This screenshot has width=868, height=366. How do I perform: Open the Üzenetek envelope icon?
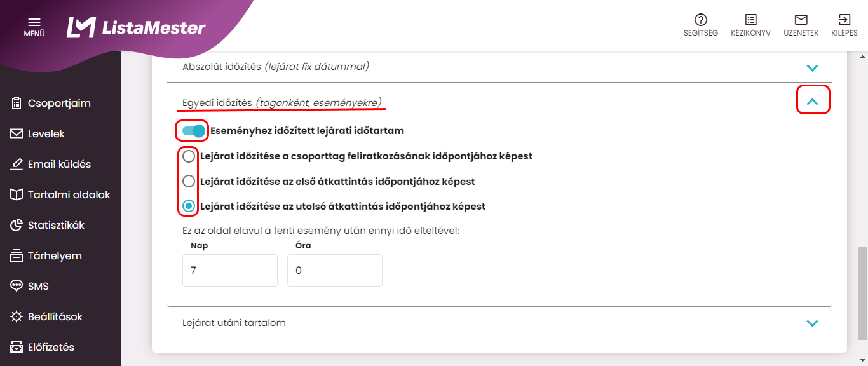click(801, 20)
